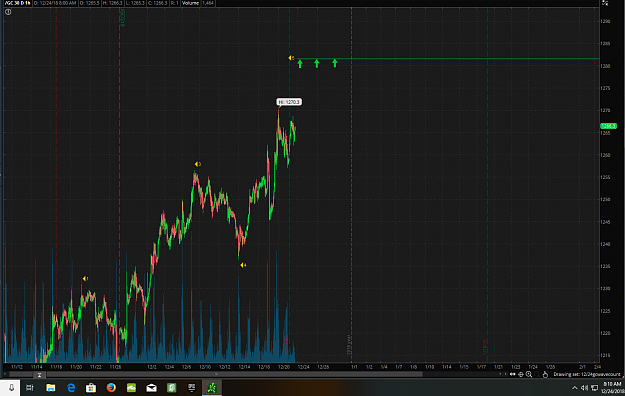Image resolution: width=625 pixels, height=396 pixels.
Task: Select the green horizontal price level line
Action: point(448,59)
